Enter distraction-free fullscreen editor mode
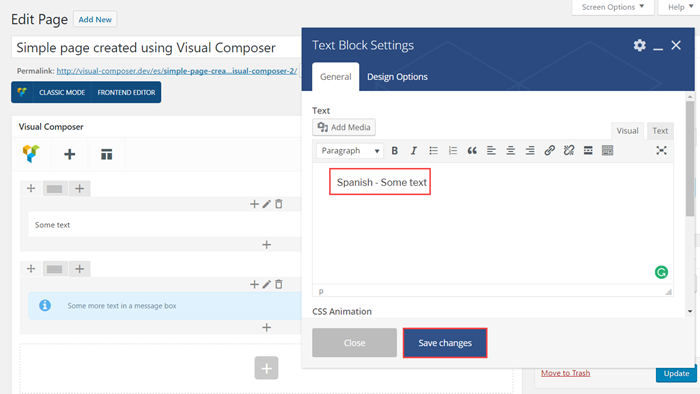 tap(661, 150)
